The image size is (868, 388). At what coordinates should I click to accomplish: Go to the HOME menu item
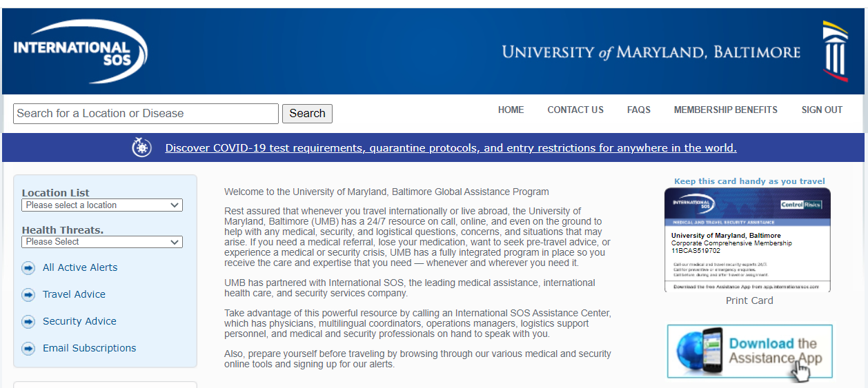pyautogui.click(x=511, y=110)
